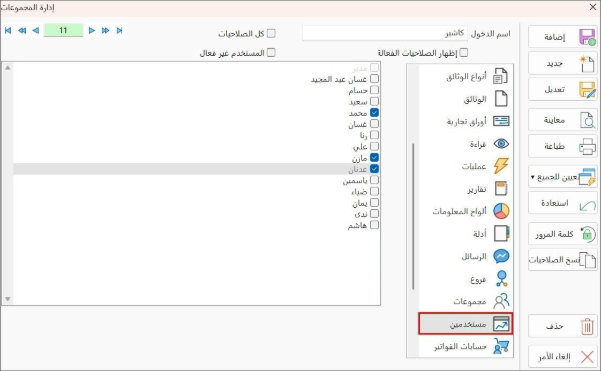Go to the previous record arrow
Image resolution: width=601 pixels, height=371 pixels.
(x=36, y=31)
